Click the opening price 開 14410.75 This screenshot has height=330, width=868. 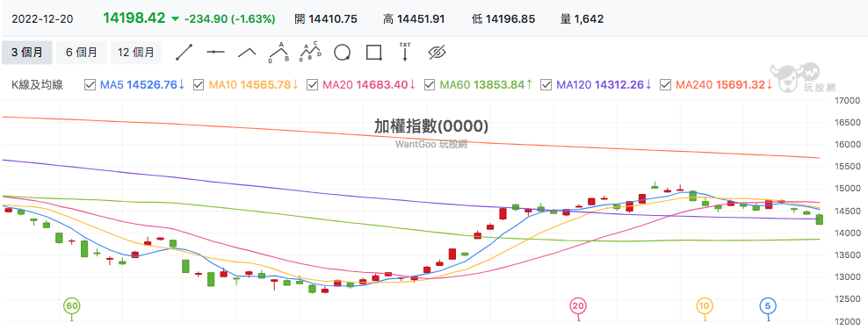[x=326, y=18]
